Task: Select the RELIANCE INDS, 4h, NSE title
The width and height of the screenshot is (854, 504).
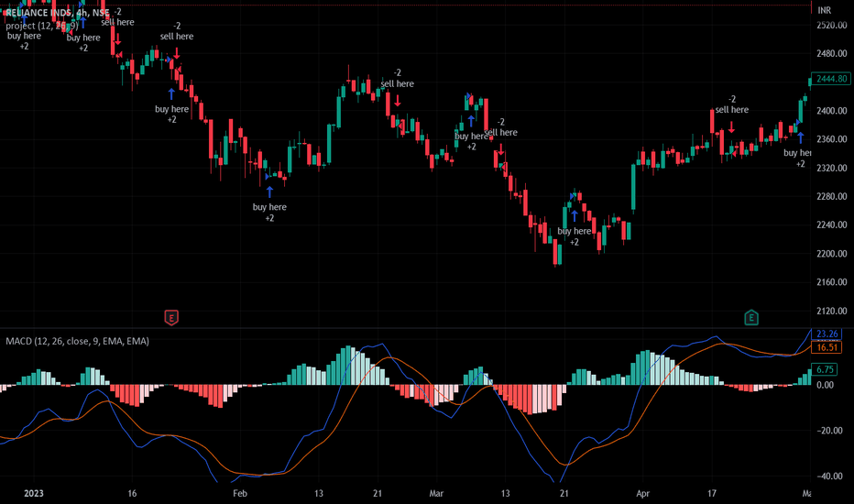Action: (x=57, y=13)
